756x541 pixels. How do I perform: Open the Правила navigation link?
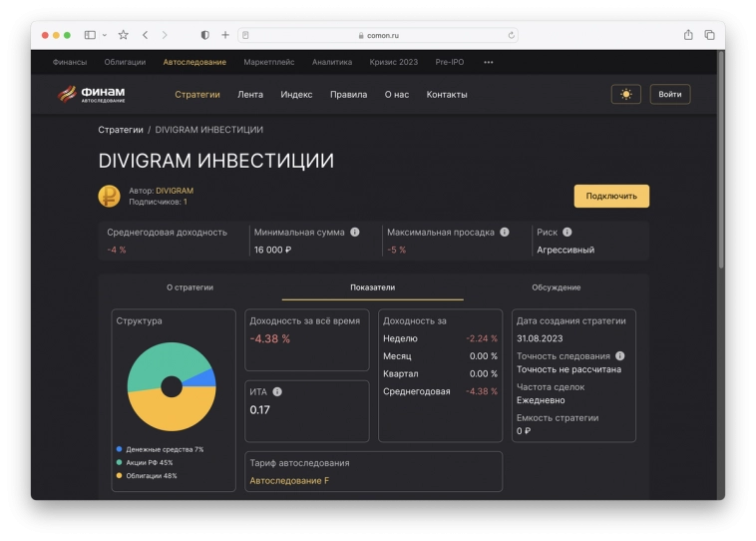(x=349, y=95)
